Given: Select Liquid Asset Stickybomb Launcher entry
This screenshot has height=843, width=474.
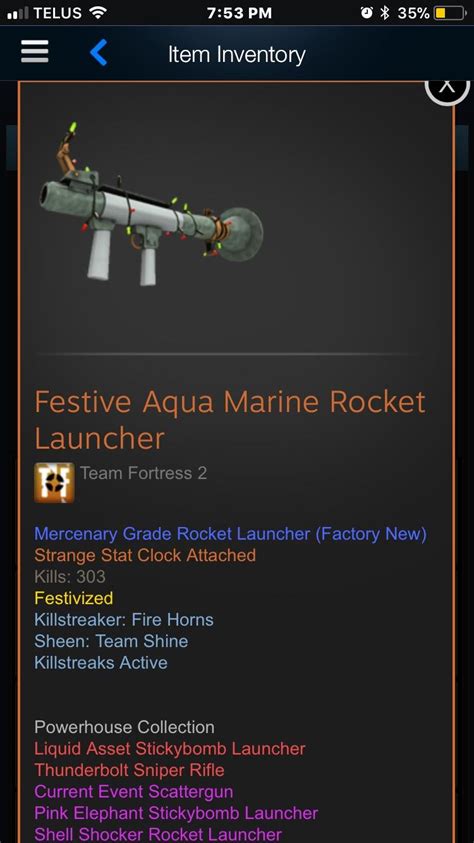Looking at the screenshot, I should click(x=170, y=748).
